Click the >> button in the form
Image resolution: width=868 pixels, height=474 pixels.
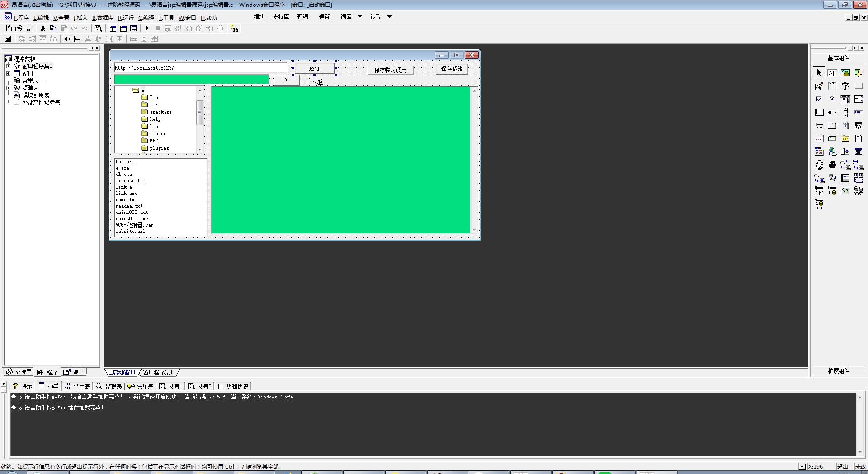coord(287,80)
